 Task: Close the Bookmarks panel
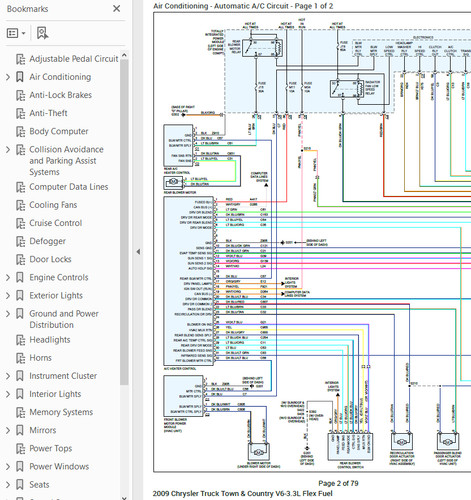point(116,9)
